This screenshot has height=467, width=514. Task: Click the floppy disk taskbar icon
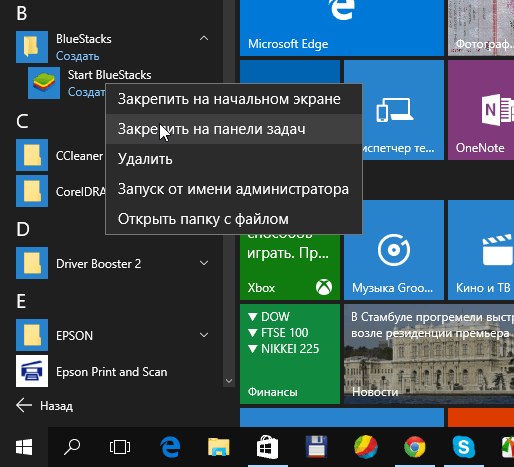tap(316, 447)
